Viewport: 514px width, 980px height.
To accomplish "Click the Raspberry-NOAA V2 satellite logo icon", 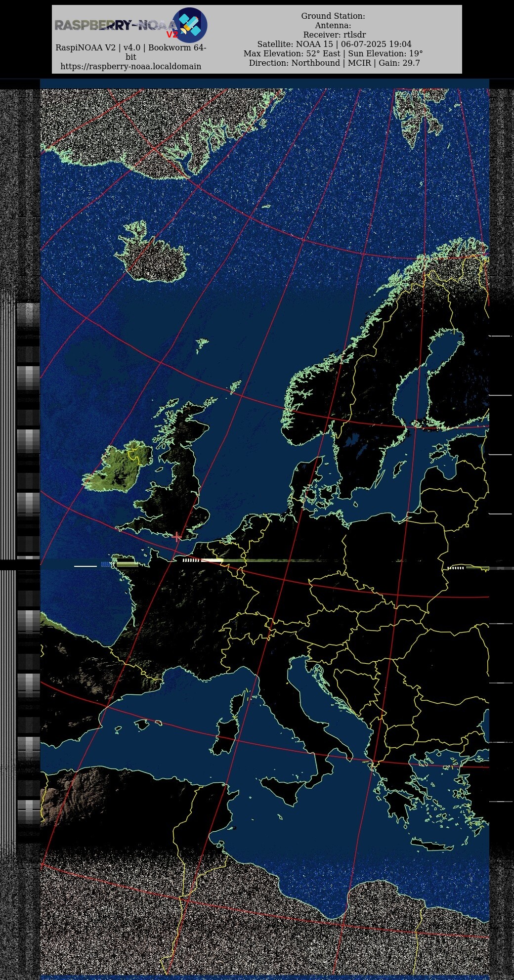I will pyautogui.click(x=190, y=25).
